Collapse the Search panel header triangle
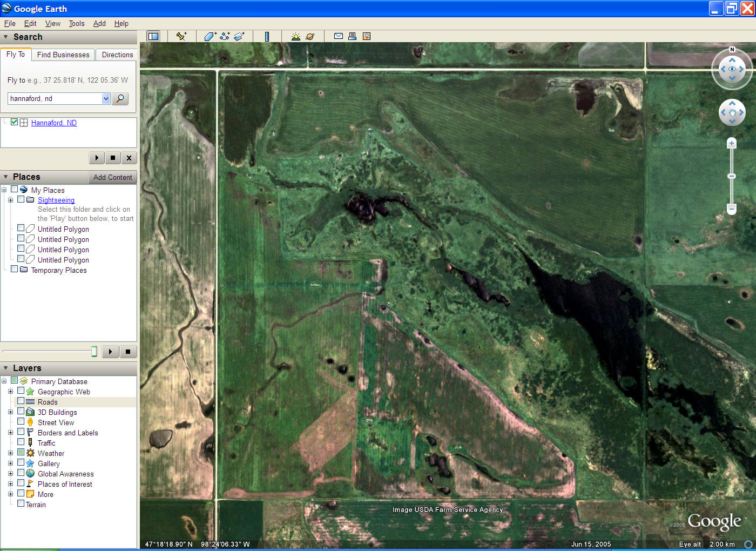This screenshot has width=756, height=551. coord(5,37)
